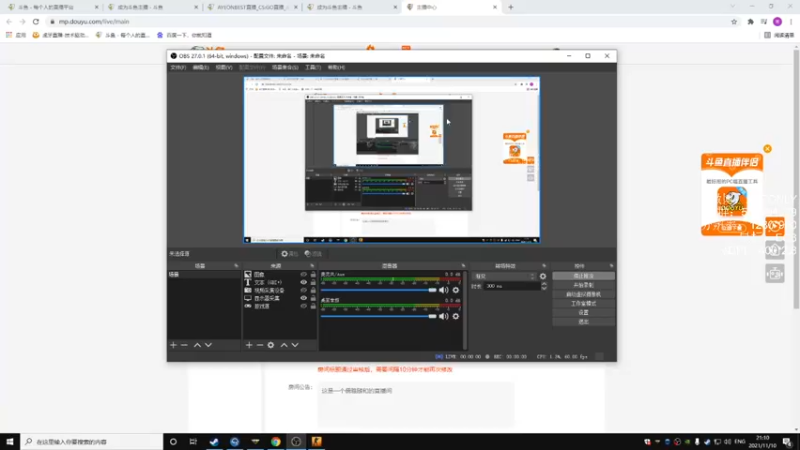Toggle lock on the 视频采集设备 source
800x450 pixels.
click(x=313, y=290)
